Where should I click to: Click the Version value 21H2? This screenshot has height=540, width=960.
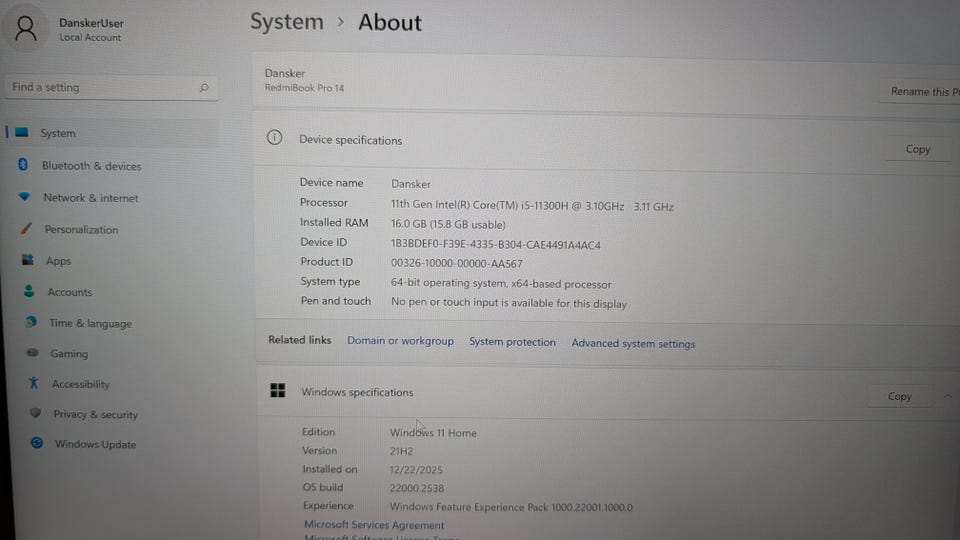(x=402, y=451)
